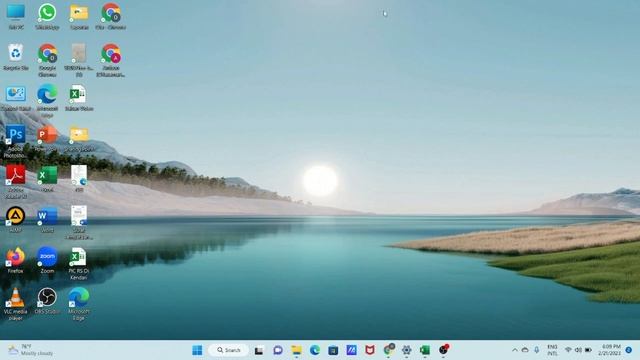The image size is (640, 360).
Task: Open OneDrive cloud tray icon
Action: coord(525,350)
